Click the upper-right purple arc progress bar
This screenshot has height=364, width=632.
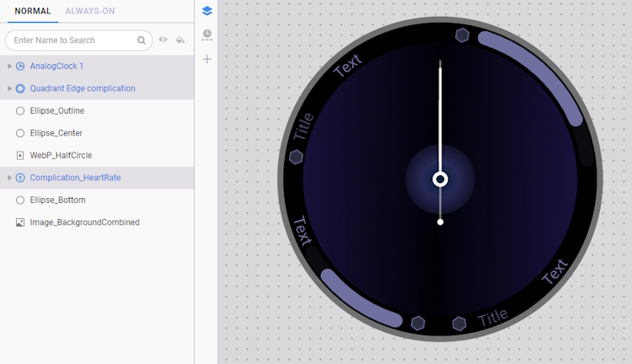(x=539, y=72)
